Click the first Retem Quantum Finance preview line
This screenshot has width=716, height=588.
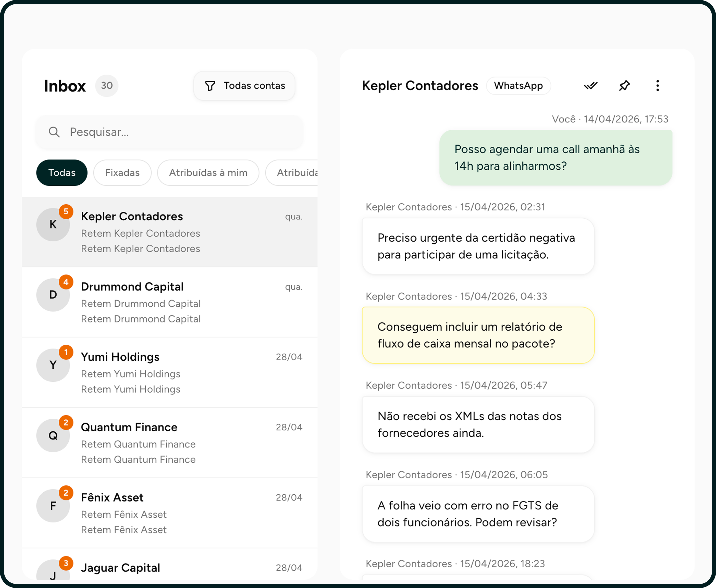coord(138,444)
